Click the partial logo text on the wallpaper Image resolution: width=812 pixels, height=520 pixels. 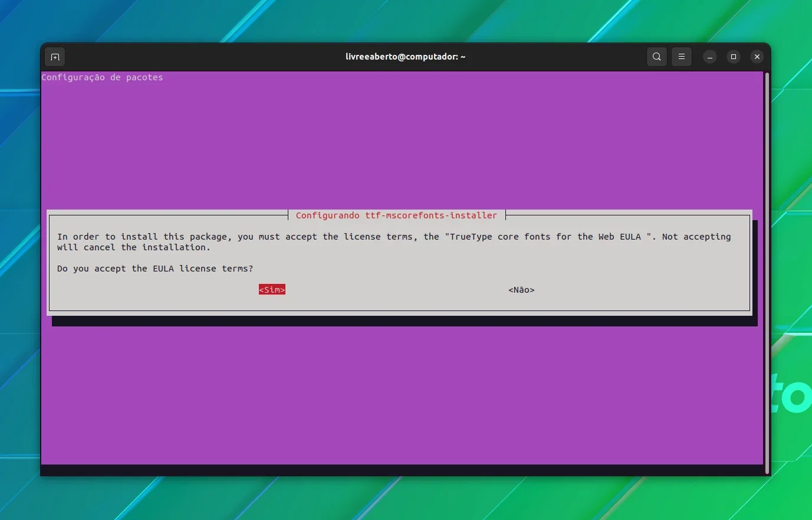(792, 393)
